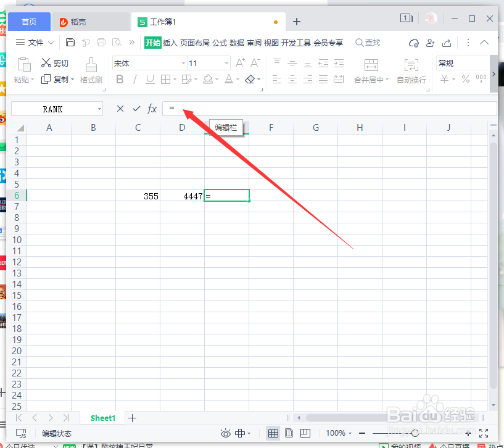The height and width of the screenshot is (448, 504).
Task: Confirm formula entry with checkmark
Action: (136, 109)
